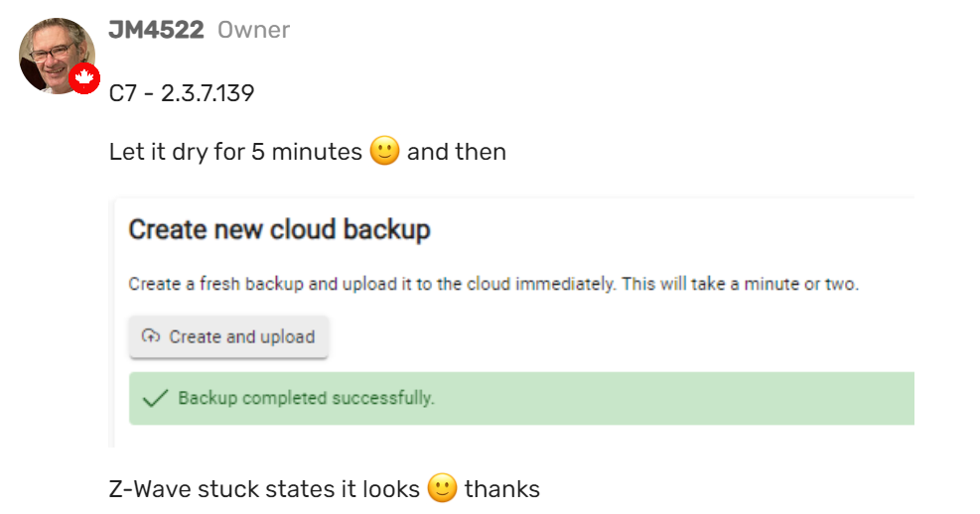Open JM4522's profile avatar photo
This screenshot has width=980, height=514.
pyautogui.click(x=57, y=56)
